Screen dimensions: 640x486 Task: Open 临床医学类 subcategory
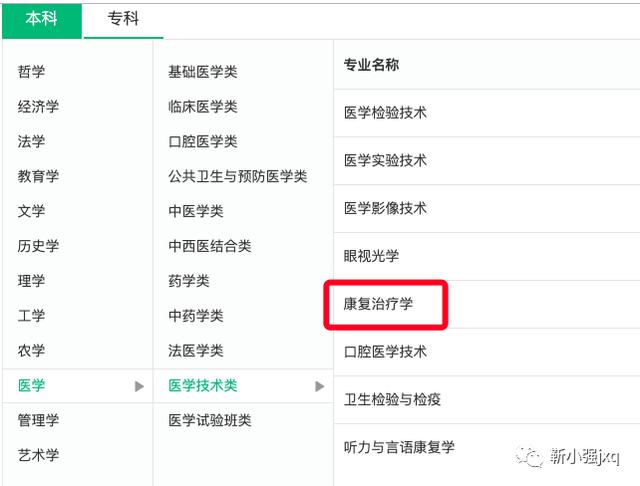click(203, 107)
